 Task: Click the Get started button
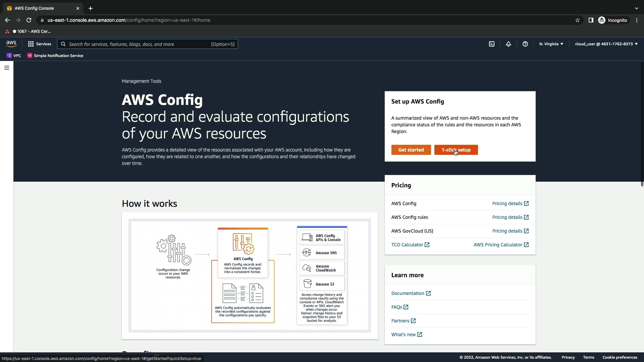pos(411,150)
